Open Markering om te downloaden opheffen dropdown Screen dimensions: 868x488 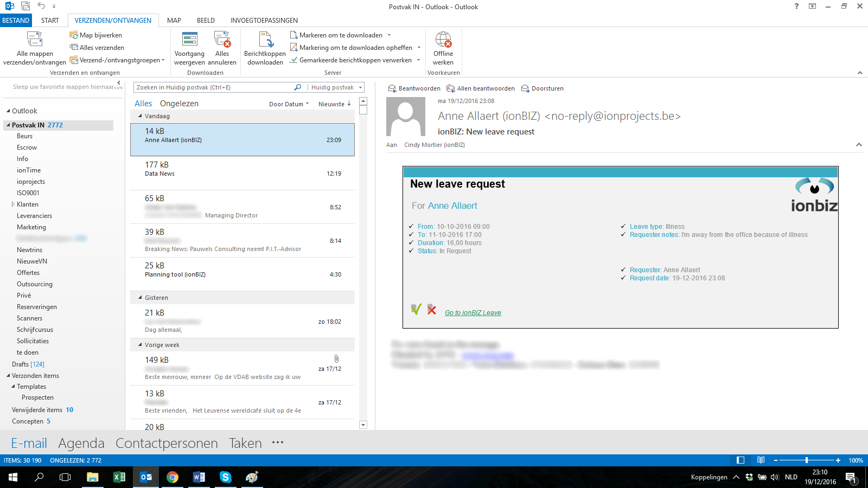coord(419,48)
